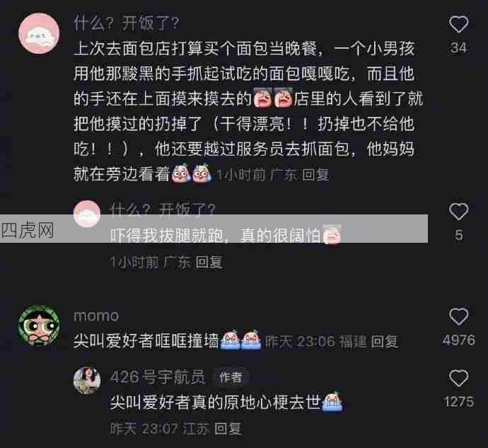Viewport: 488px width, 448px height.
Task: Like the bread shop comment with 34 likes
Action: click(x=459, y=24)
